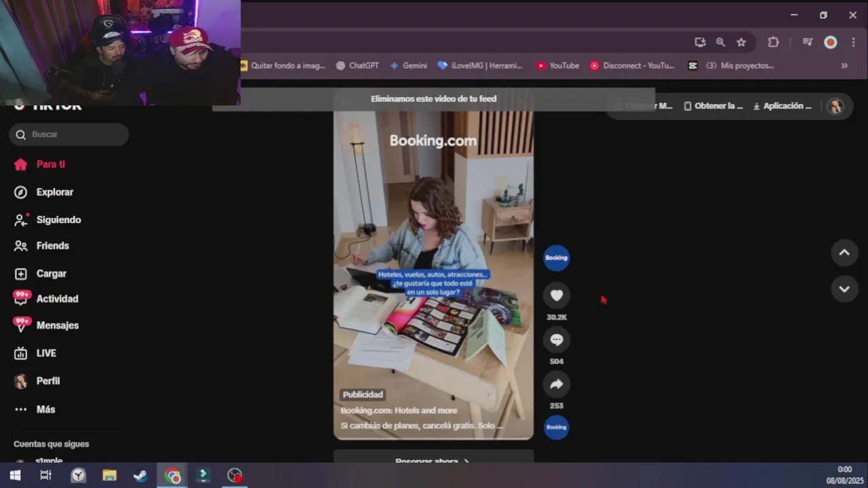868x488 pixels.
Task: Open OBS Studio from the taskbar
Action: [x=235, y=475]
